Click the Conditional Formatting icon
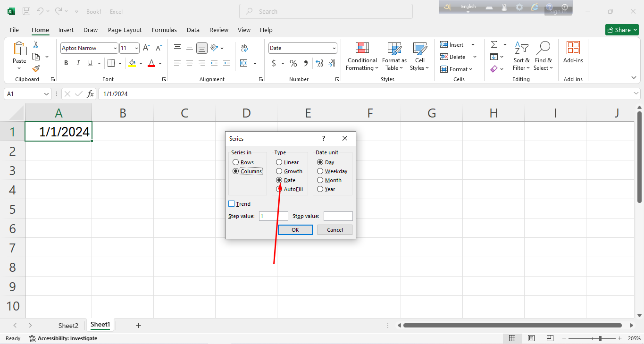 362,48
